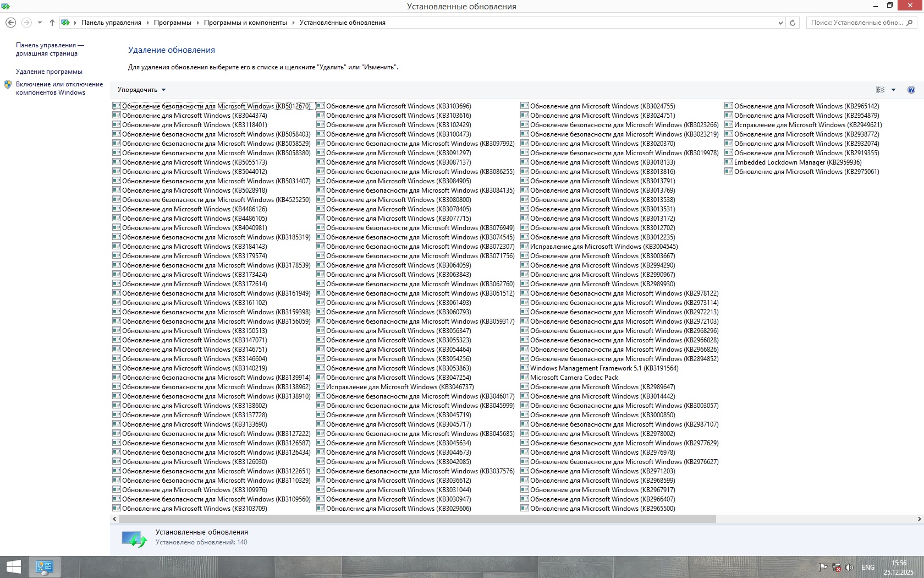The width and height of the screenshot is (924, 578).
Task: Expand the address bar history dropdown
Action: tap(780, 23)
